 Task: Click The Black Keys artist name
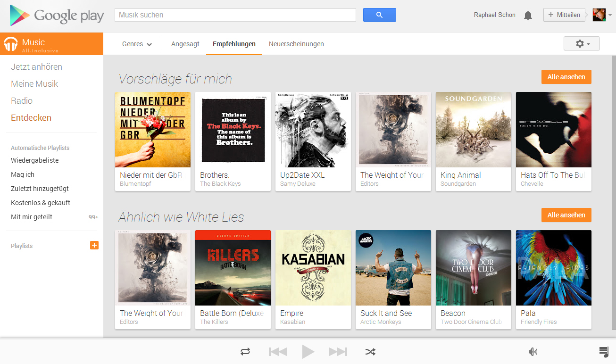coord(220,184)
